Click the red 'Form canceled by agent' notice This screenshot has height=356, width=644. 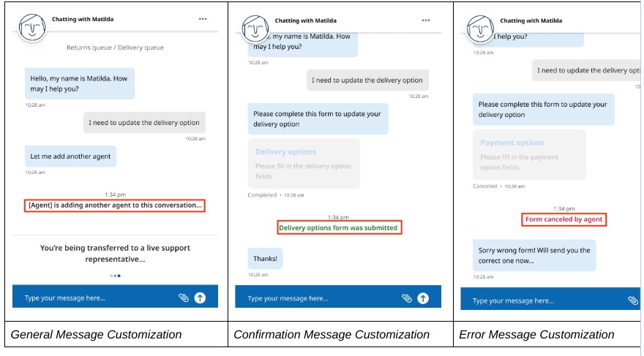[x=564, y=219]
